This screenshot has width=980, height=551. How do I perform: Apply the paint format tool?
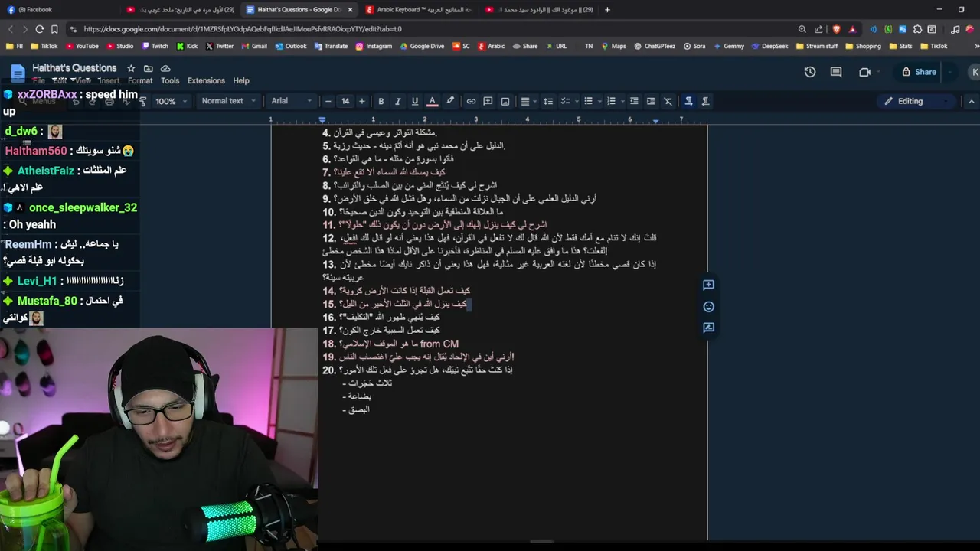point(143,101)
